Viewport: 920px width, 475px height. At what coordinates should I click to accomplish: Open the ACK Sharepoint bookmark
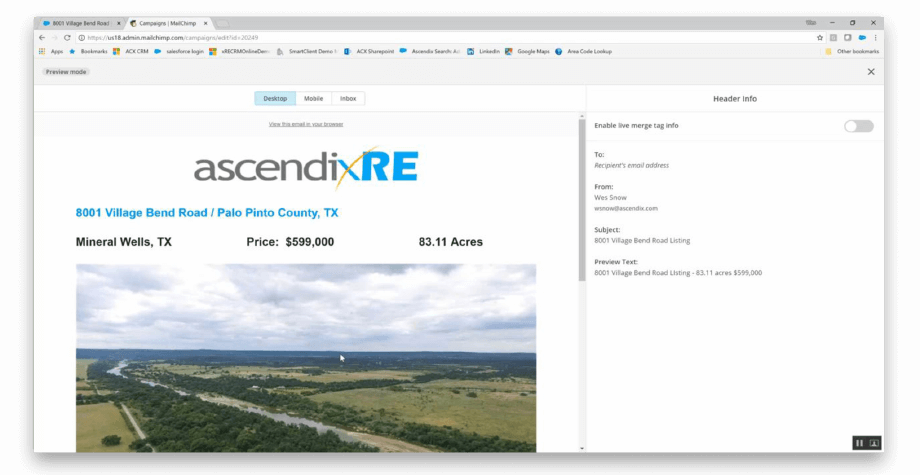369,52
